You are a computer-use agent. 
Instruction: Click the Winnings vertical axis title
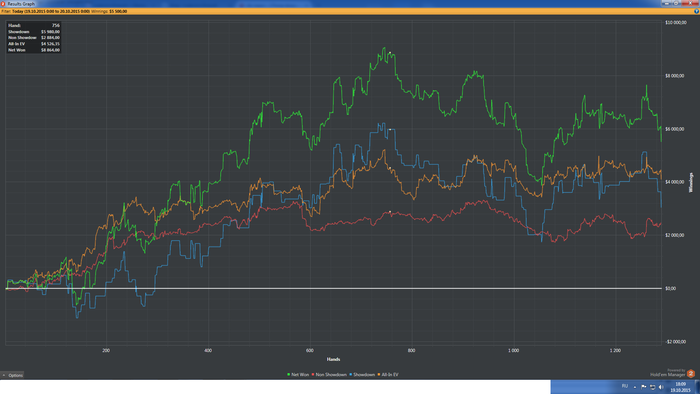pos(691,182)
